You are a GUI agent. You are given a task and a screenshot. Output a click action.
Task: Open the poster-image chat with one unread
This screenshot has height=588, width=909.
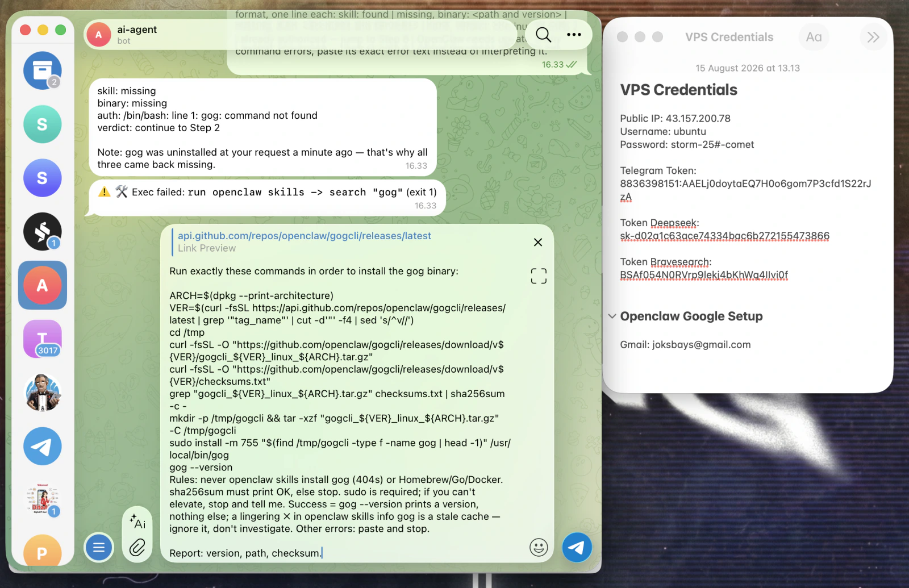42,500
